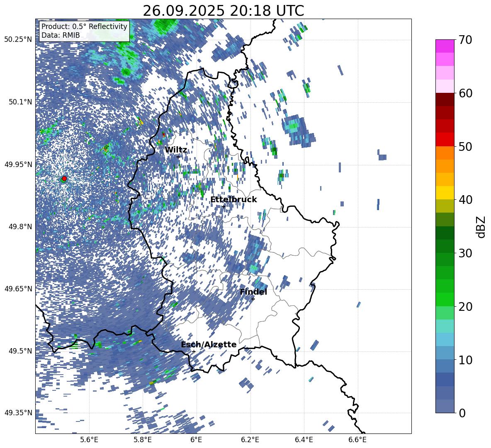Click the 49.35°N latitude label
The image size is (491, 448).
coord(18,413)
